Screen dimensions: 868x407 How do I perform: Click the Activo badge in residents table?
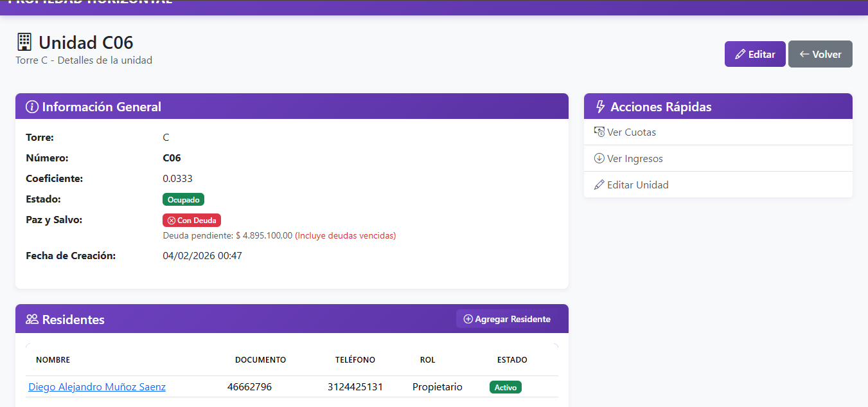[505, 388]
